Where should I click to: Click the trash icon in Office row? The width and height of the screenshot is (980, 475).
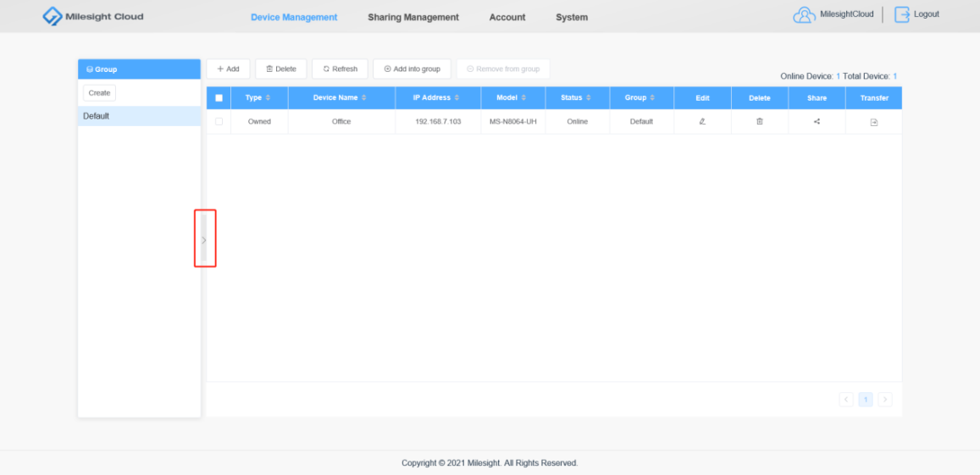[x=760, y=121]
